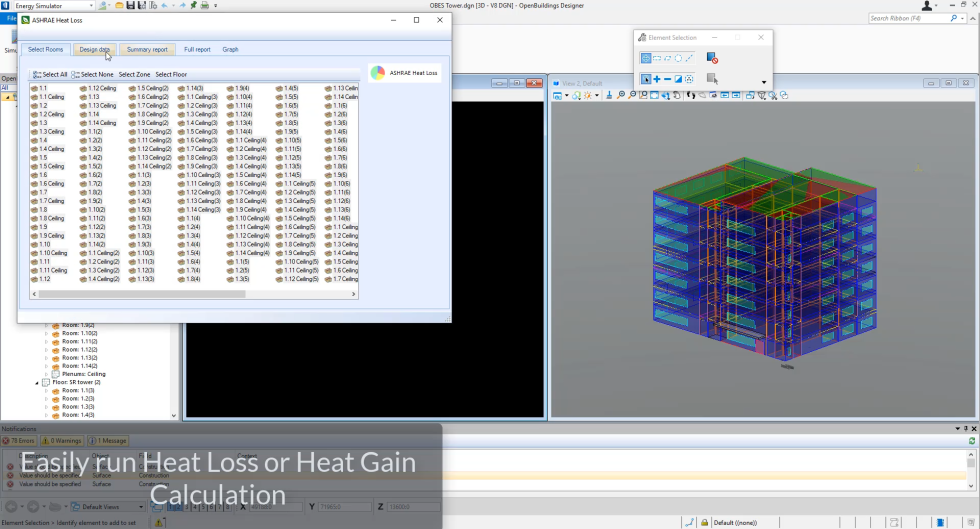Open quick access toolbar customize arrow

216,6
